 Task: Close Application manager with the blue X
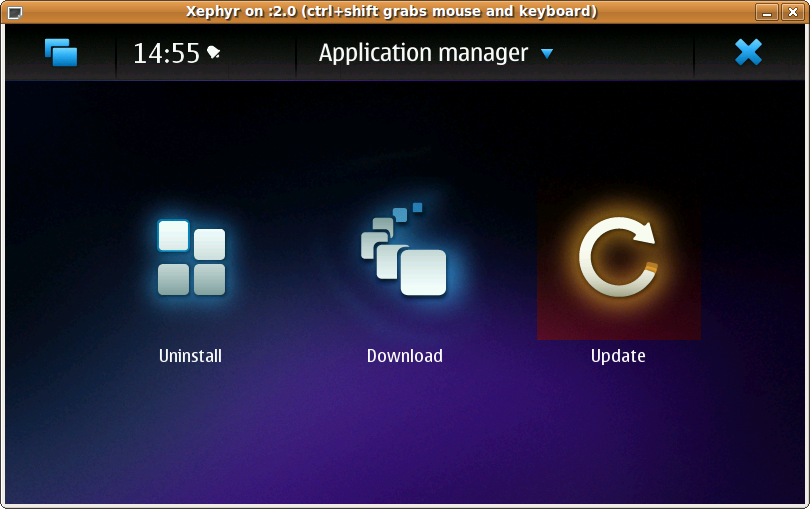point(748,53)
